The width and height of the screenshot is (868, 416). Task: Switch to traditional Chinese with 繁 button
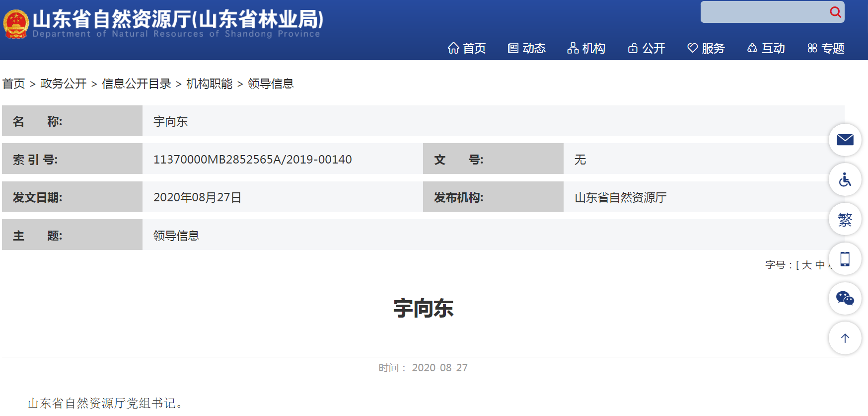845,219
